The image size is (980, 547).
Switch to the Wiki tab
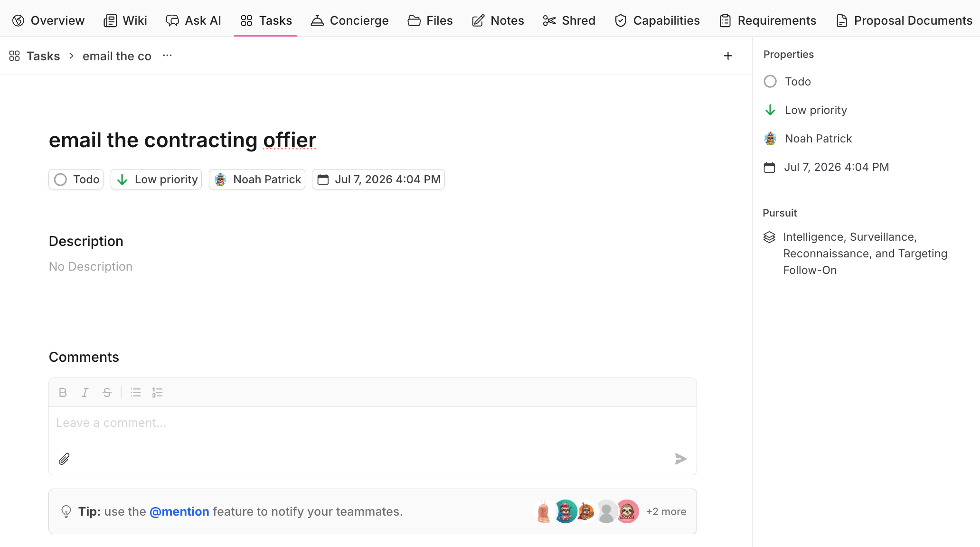tap(125, 20)
